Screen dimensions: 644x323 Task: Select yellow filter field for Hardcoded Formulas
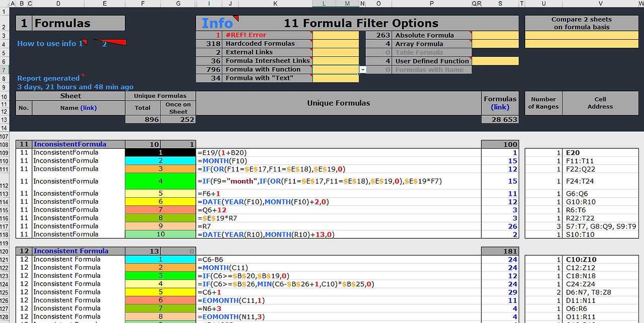[336, 44]
